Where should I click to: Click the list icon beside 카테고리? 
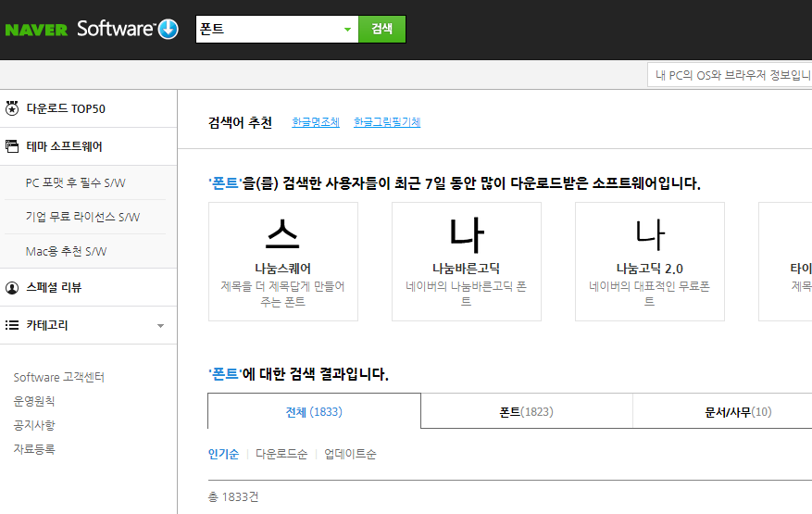tap(12, 325)
